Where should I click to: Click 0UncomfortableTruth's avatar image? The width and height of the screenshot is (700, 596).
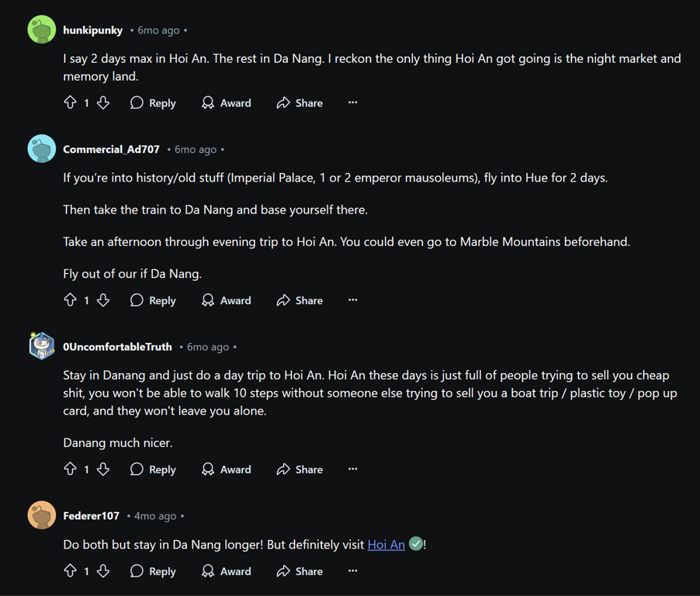coord(42,347)
